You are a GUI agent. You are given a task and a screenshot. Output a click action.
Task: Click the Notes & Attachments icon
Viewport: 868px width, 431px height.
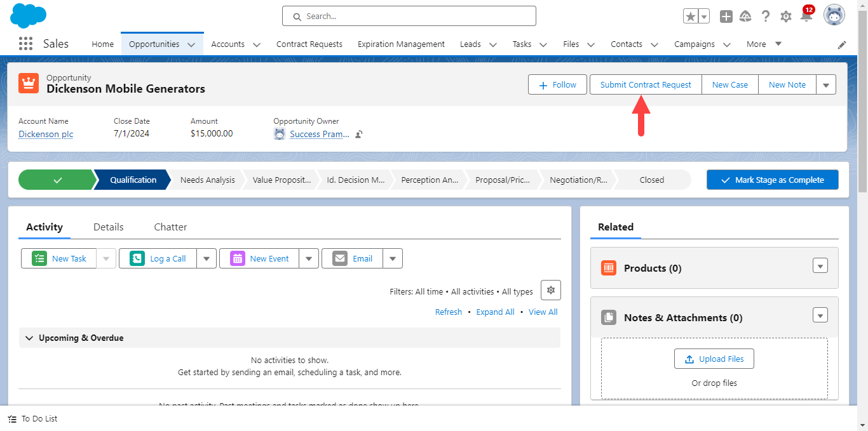click(x=609, y=317)
